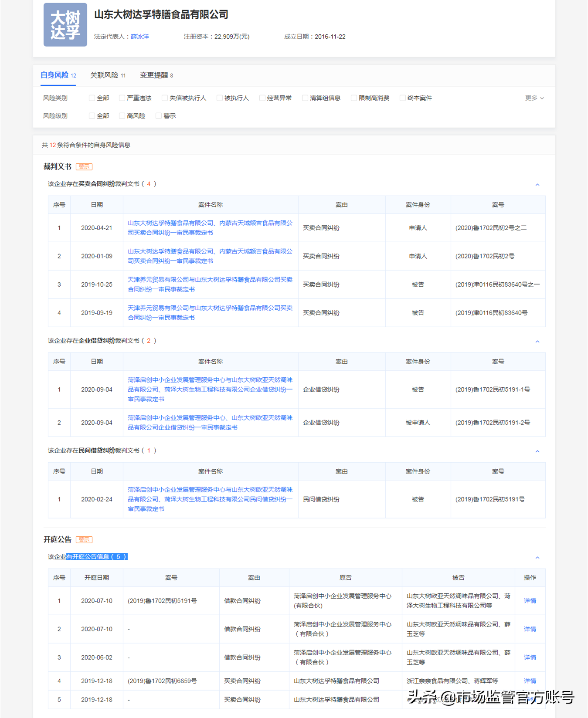Select the 高风险 risk level checkbox
588x718 pixels.
(x=122, y=116)
